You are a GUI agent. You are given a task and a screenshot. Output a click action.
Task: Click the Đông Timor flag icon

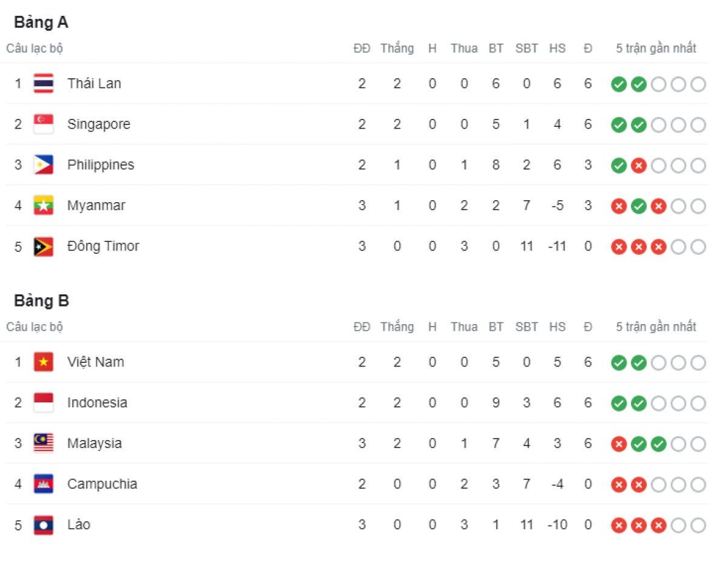tap(44, 246)
